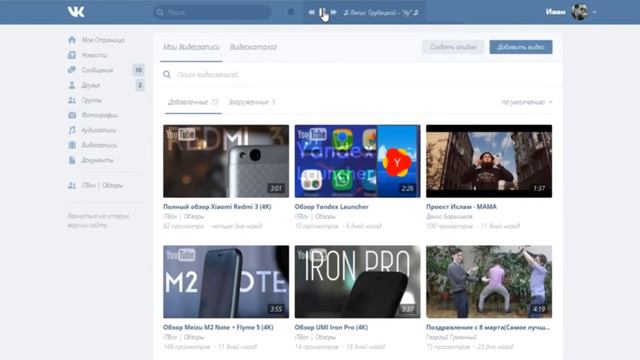Click the messages counter badge 10
Screen dimensions: 640x360
click(x=138, y=70)
